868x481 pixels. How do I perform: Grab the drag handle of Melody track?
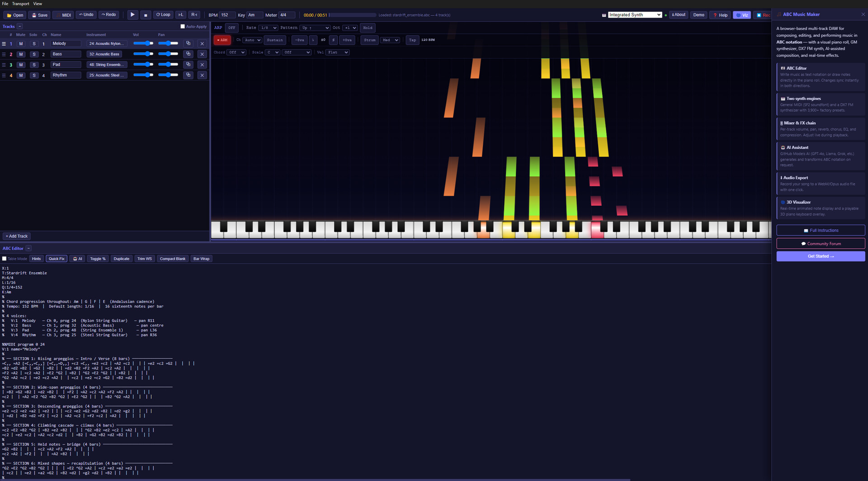pos(4,44)
